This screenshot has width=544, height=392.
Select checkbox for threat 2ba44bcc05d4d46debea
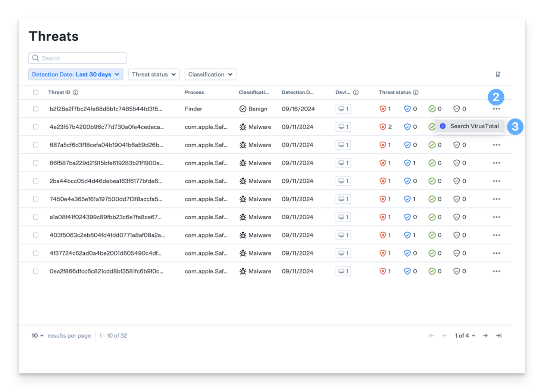tap(36, 181)
